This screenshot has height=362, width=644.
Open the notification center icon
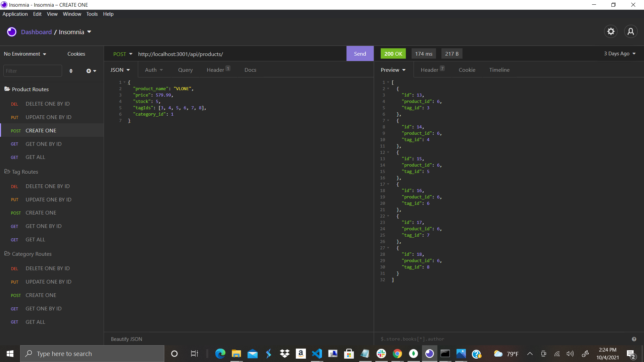pyautogui.click(x=631, y=354)
